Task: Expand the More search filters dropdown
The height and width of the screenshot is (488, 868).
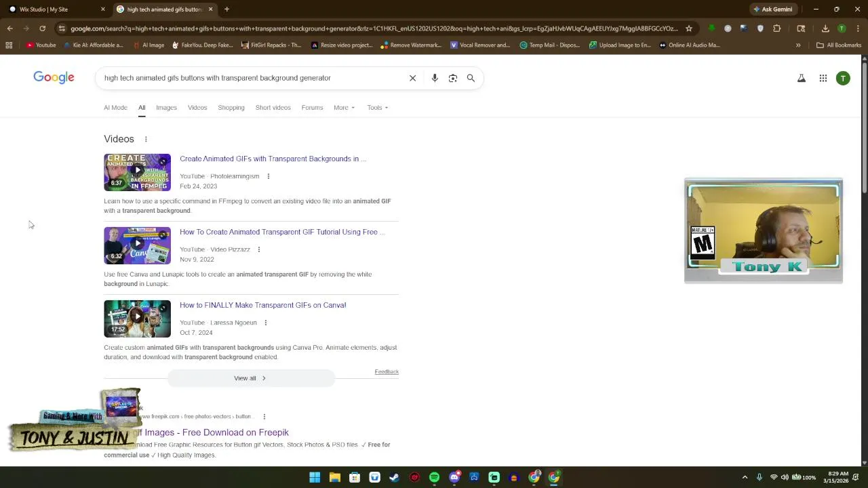Action: pyautogui.click(x=344, y=108)
